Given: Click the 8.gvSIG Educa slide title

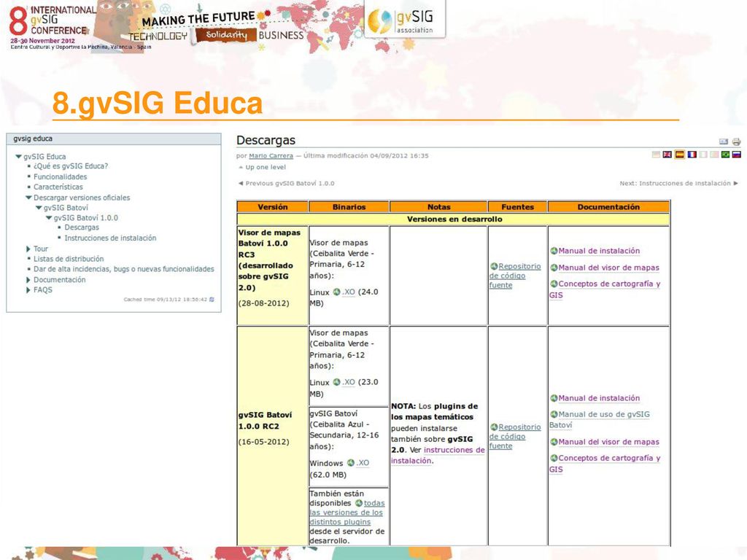Looking at the screenshot, I should click(158, 103).
